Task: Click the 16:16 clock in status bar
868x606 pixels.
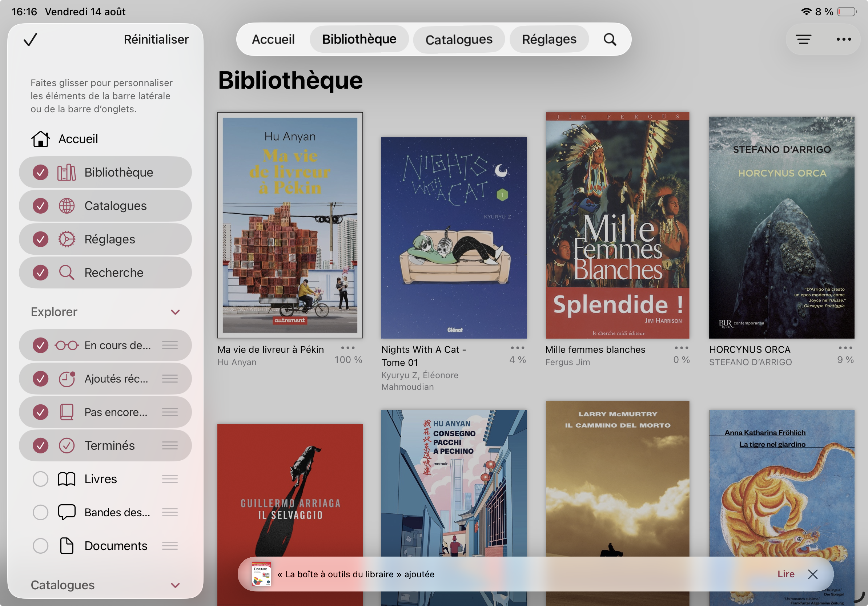Action: click(x=24, y=12)
